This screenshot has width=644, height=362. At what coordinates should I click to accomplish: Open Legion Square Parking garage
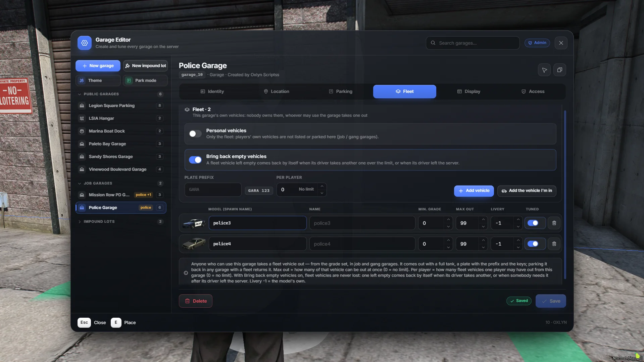[121, 106]
